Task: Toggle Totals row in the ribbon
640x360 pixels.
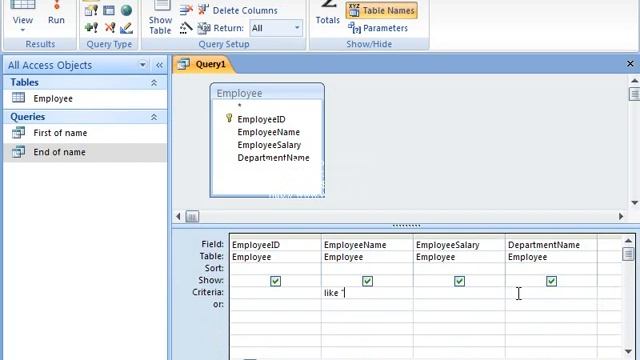Action: [x=327, y=13]
